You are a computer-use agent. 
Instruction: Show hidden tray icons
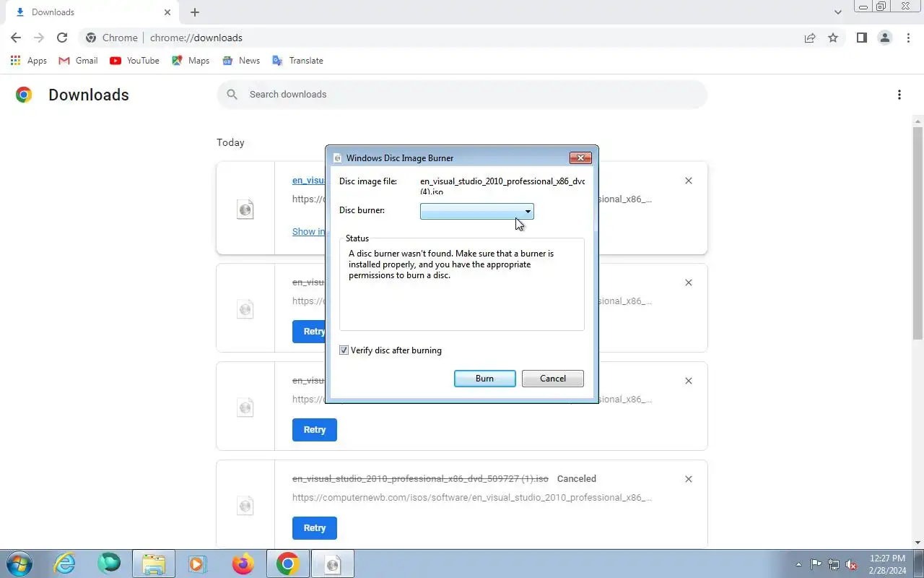(798, 564)
